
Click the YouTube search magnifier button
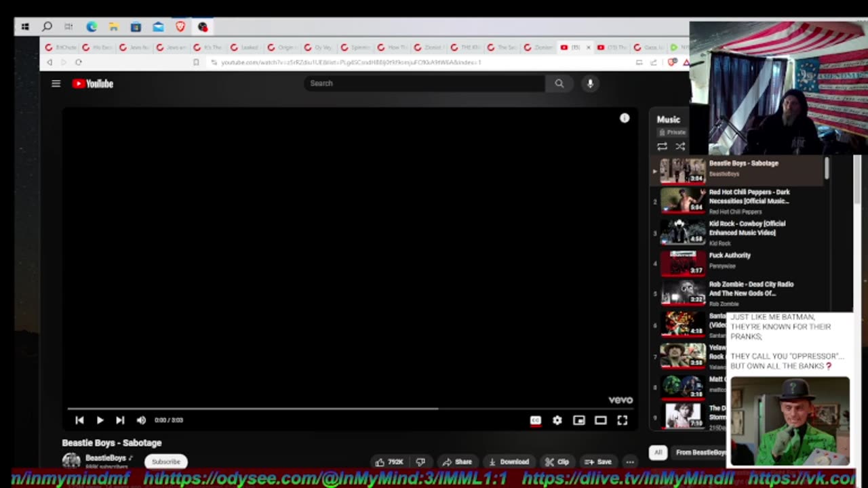tap(559, 83)
